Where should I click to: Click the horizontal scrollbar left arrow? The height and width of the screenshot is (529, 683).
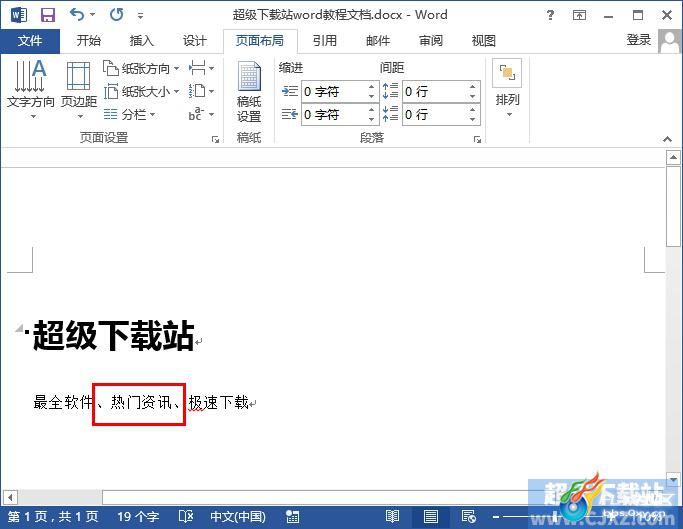pyautogui.click(x=10, y=497)
